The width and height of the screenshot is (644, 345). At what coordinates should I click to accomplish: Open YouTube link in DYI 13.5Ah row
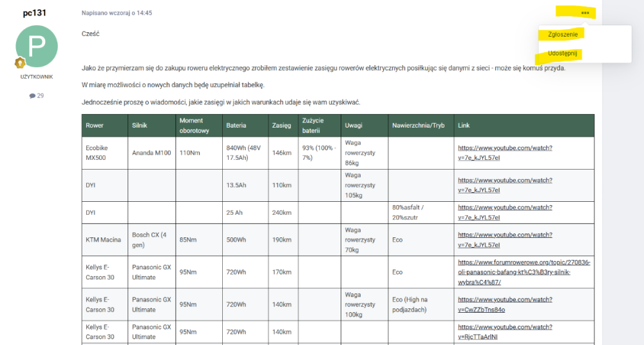coord(505,186)
